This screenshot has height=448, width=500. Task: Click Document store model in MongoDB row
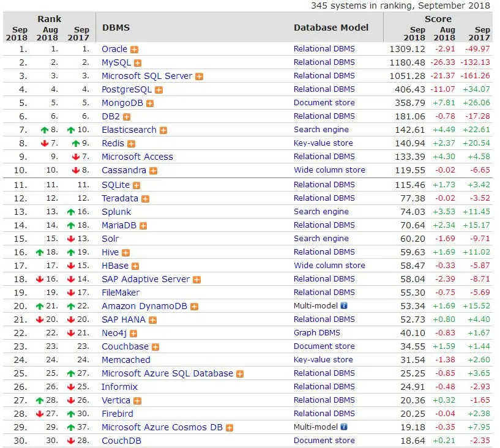tap(324, 103)
